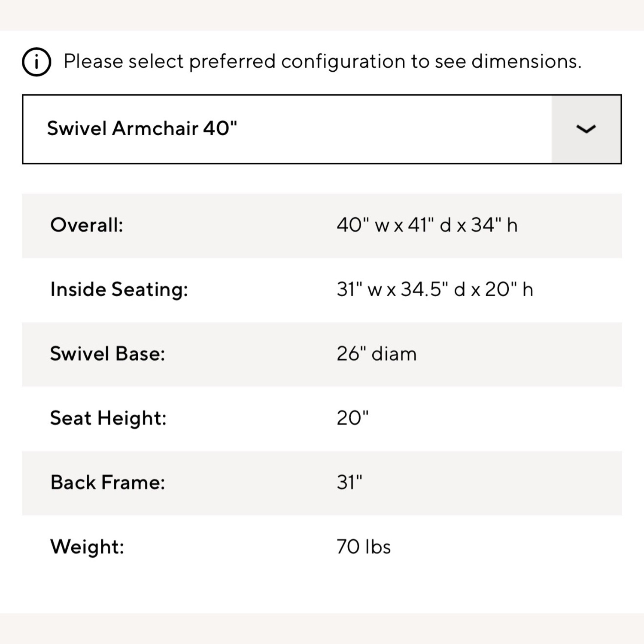Select the Swivel Armchair 40" combo box

click(322, 129)
